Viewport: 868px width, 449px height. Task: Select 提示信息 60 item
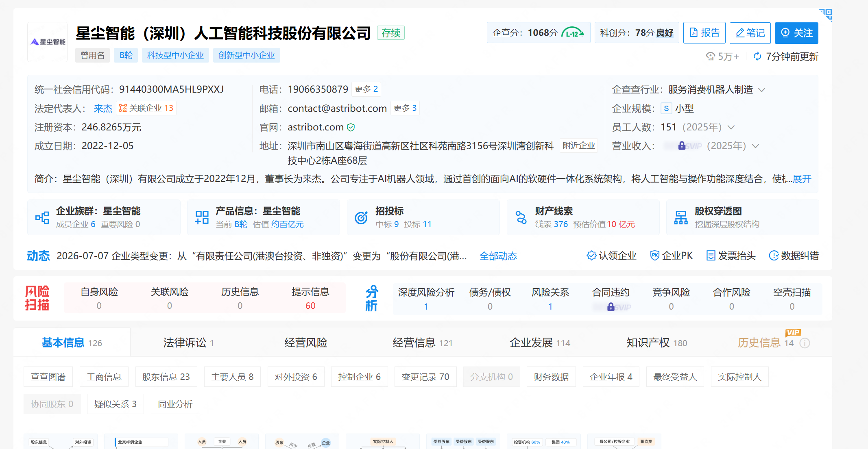[x=310, y=298]
